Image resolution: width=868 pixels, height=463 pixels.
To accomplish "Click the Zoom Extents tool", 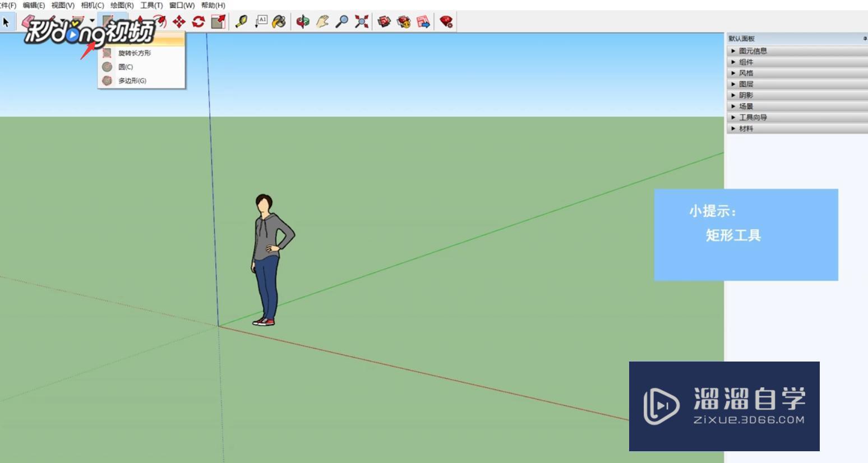I will coord(359,22).
